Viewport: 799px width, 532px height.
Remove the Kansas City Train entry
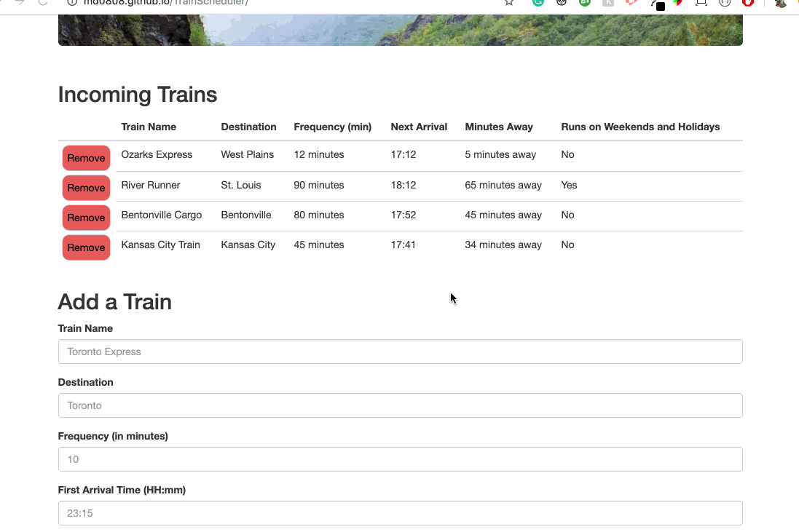pyautogui.click(x=86, y=247)
